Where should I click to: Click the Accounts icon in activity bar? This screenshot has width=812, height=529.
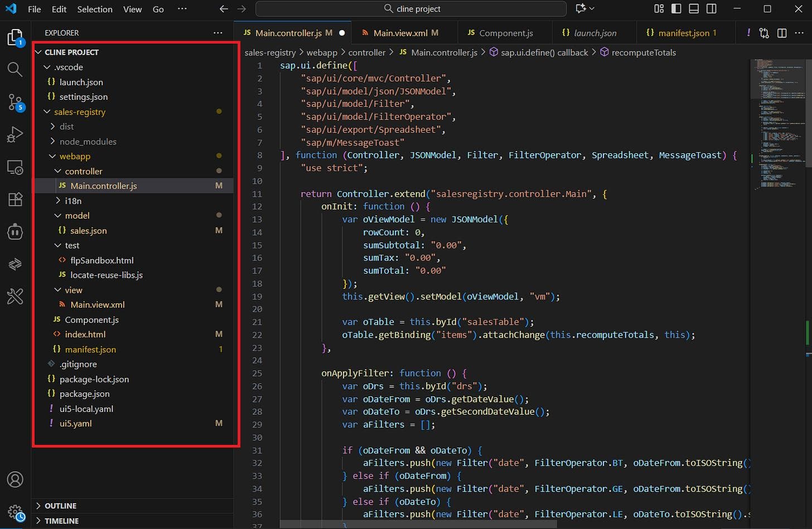(15, 479)
